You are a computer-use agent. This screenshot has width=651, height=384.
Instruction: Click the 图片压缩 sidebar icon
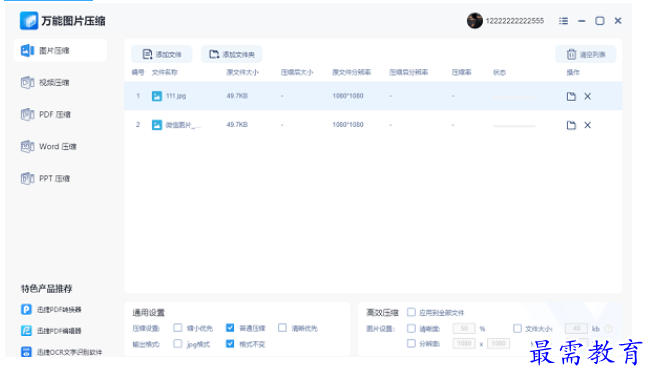(x=28, y=51)
